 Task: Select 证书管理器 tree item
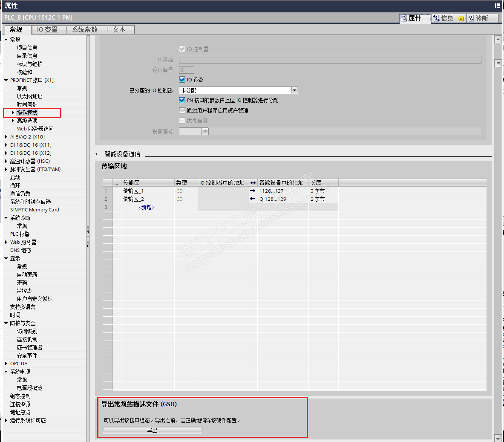(x=29, y=347)
